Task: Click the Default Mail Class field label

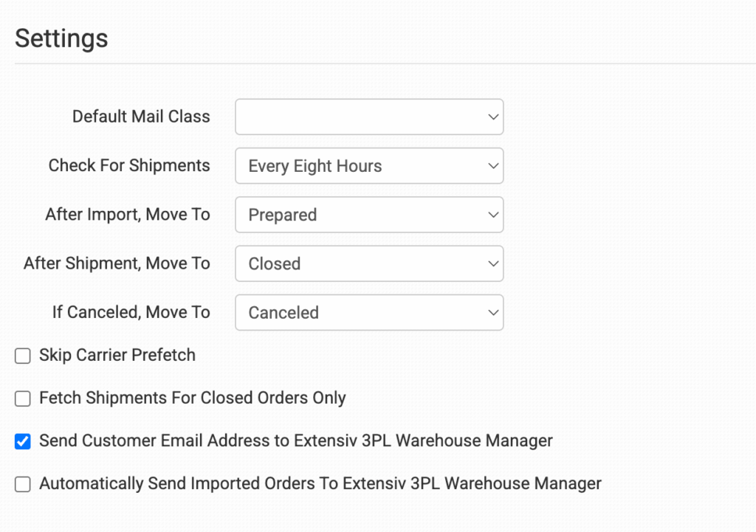Action: point(141,116)
